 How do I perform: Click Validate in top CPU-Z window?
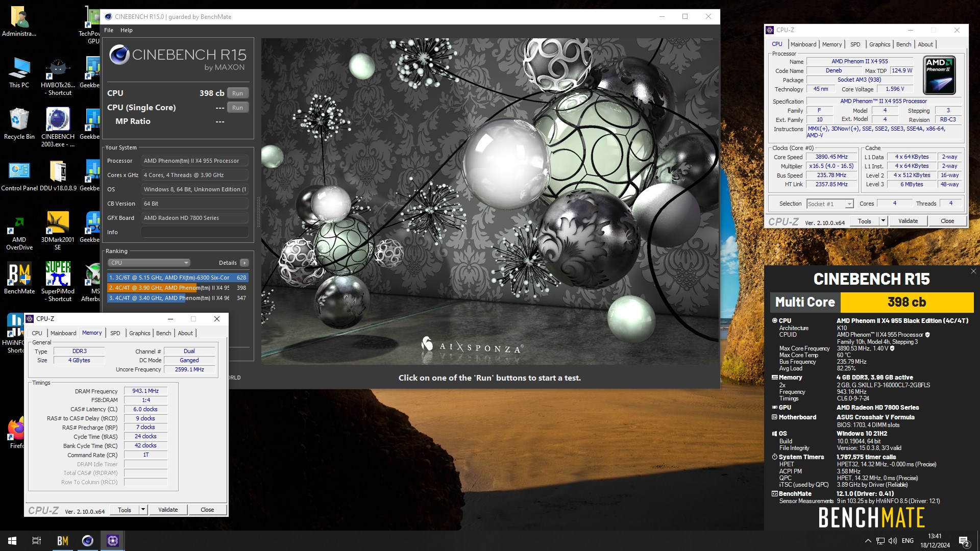click(x=908, y=221)
